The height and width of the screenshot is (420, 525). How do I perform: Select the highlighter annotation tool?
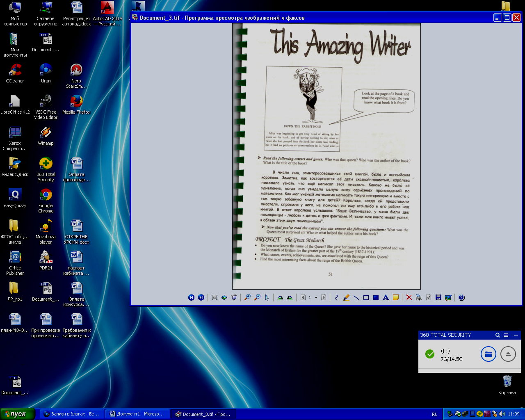(346, 297)
